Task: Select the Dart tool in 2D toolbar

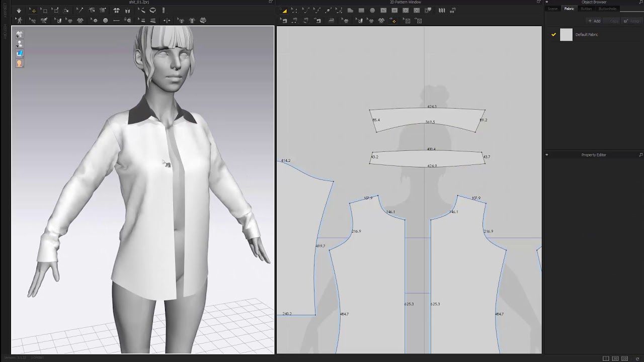Action: pyautogui.click(x=417, y=11)
